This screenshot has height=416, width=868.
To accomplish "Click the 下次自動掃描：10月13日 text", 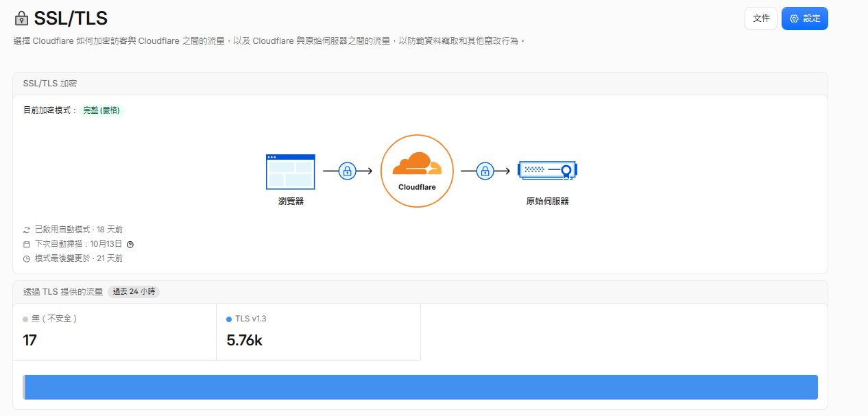I will [78, 244].
